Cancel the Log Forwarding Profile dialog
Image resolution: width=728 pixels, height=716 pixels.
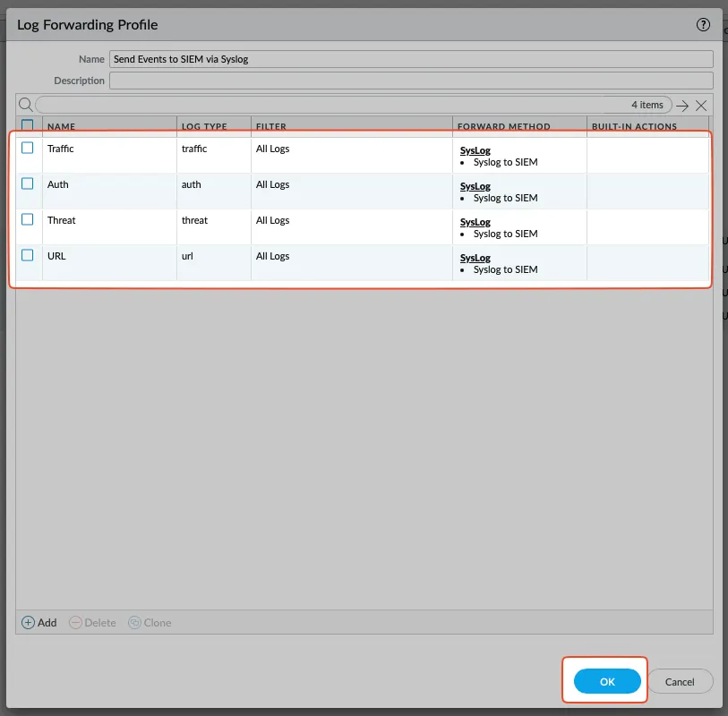coord(680,682)
